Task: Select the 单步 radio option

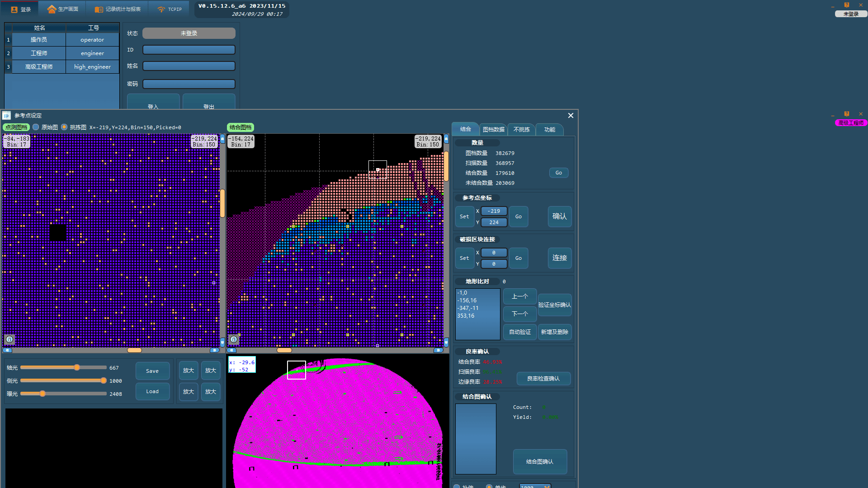Action: [489, 487]
